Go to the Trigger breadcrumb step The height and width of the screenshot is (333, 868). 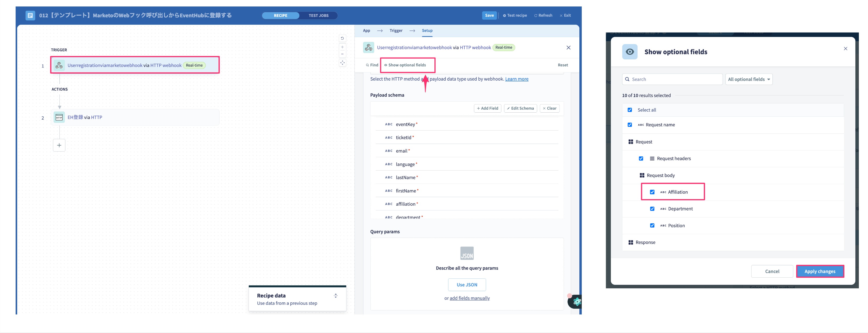(396, 31)
